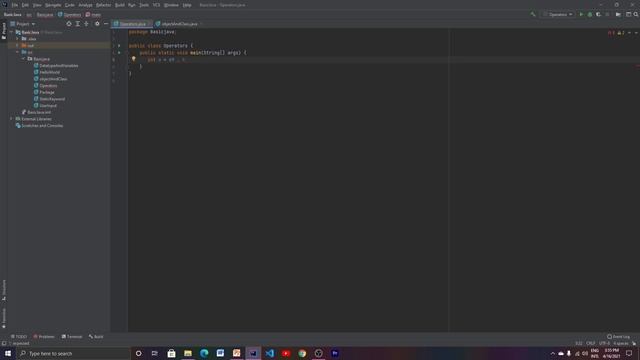Image resolution: width=640 pixels, height=360 pixels.
Task: Open the Build tool window
Action: 96,337
